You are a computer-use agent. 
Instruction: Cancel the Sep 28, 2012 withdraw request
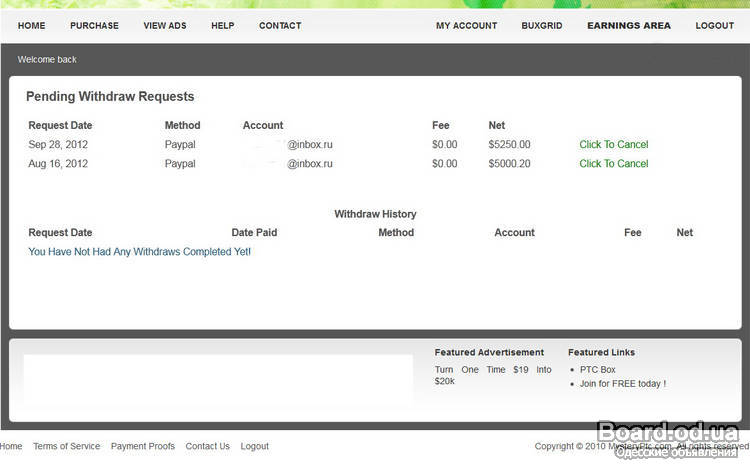613,145
